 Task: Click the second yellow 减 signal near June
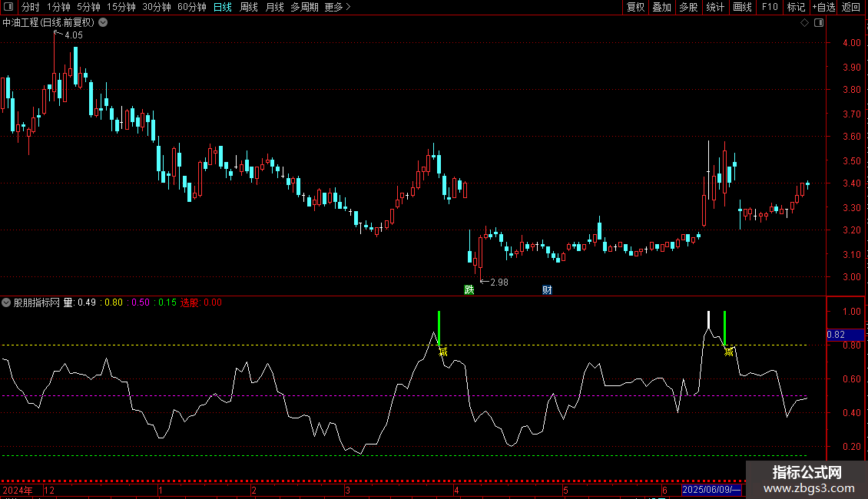(729, 352)
